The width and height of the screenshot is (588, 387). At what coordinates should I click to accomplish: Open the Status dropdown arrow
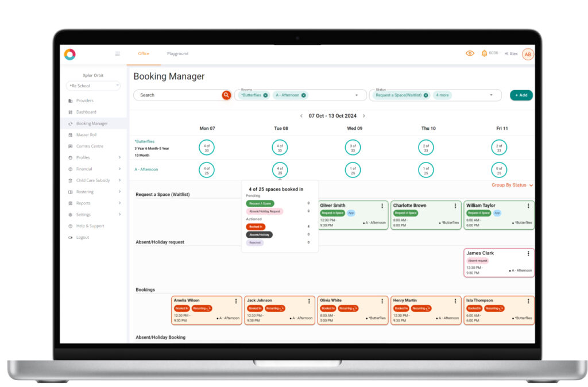[x=491, y=95]
